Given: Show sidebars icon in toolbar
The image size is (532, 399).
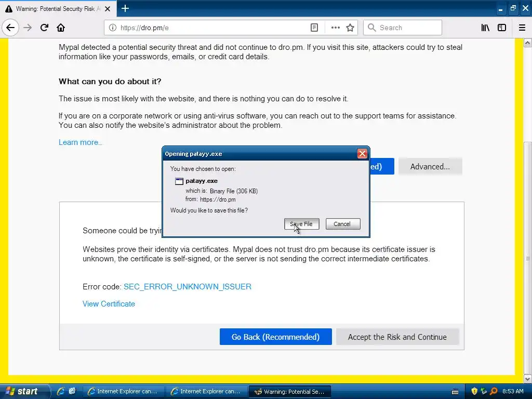Looking at the screenshot, I should 502,28.
